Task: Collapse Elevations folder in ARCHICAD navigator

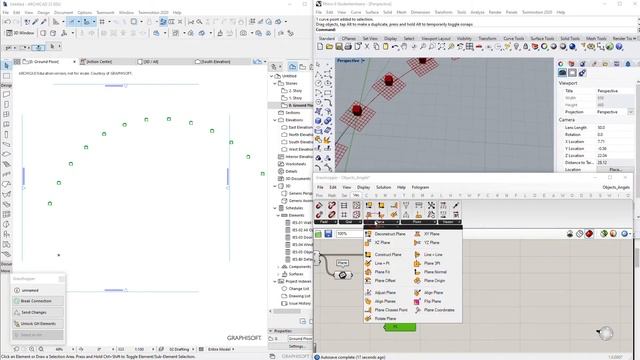Action: tap(275, 120)
